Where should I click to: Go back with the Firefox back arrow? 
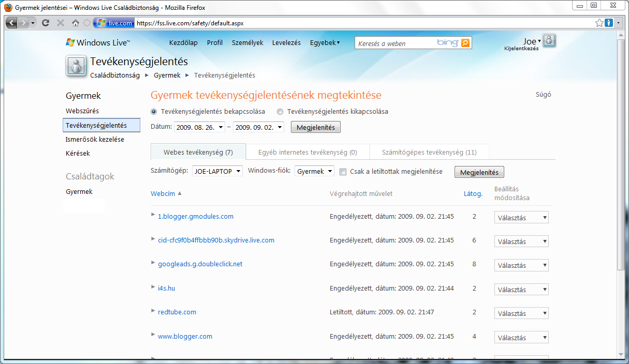point(11,23)
